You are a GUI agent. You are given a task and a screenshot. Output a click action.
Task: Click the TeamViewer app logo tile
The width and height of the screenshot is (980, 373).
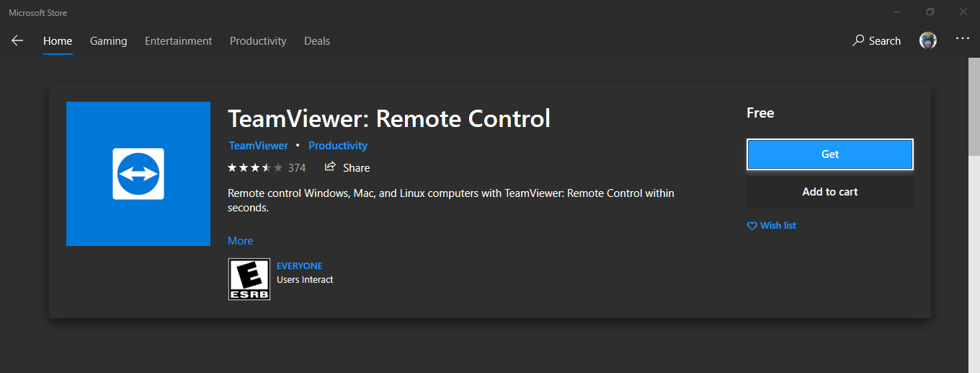coord(138,174)
